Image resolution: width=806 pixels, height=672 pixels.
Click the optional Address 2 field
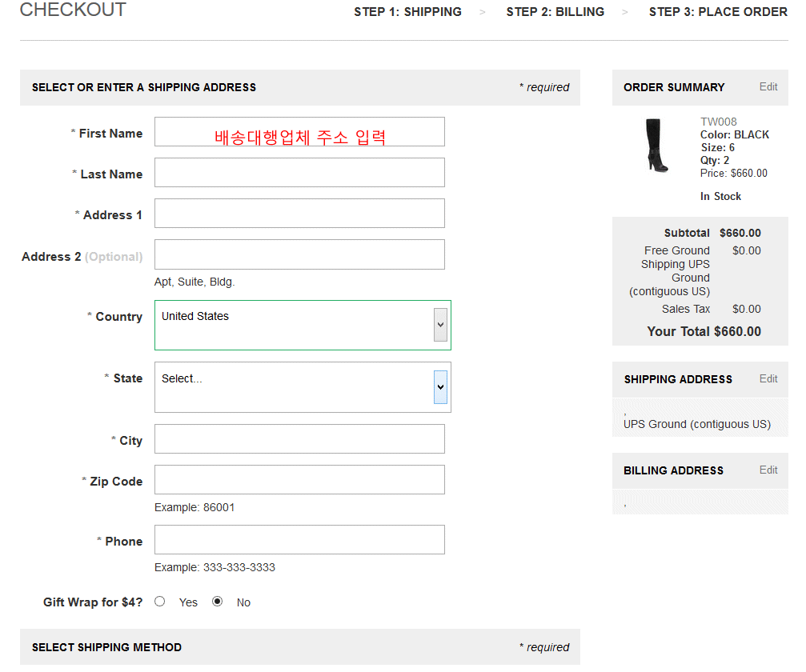click(x=299, y=254)
